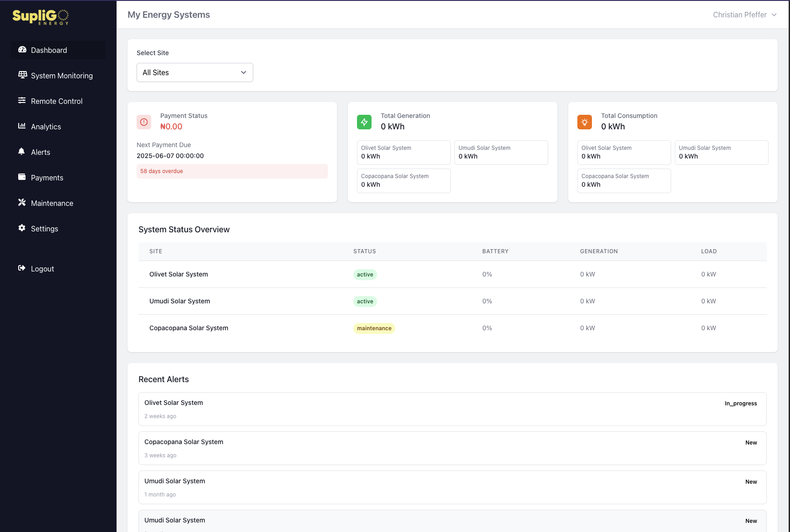Open Olivet Solar System alert from 2 weeks ago

(x=453, y=409)
